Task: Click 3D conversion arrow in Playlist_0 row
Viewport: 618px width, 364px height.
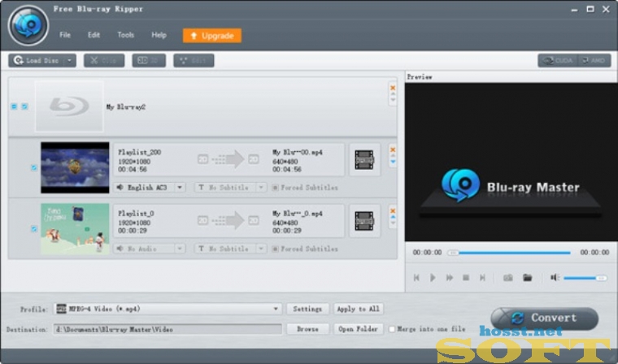Action: point(228,221)
